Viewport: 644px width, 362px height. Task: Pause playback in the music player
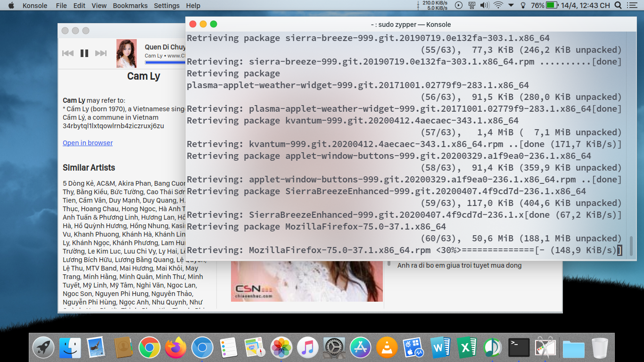tap(84, 53)
